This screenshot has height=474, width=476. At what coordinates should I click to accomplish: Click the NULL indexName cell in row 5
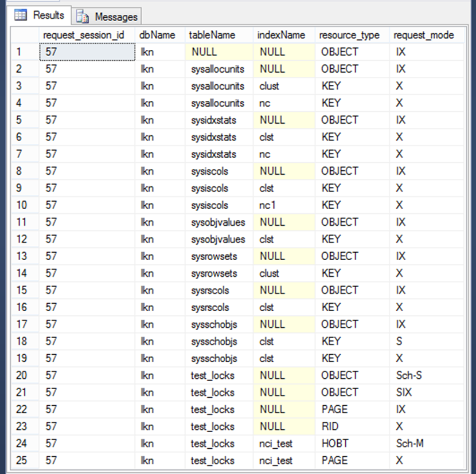[x=271, y=120]
